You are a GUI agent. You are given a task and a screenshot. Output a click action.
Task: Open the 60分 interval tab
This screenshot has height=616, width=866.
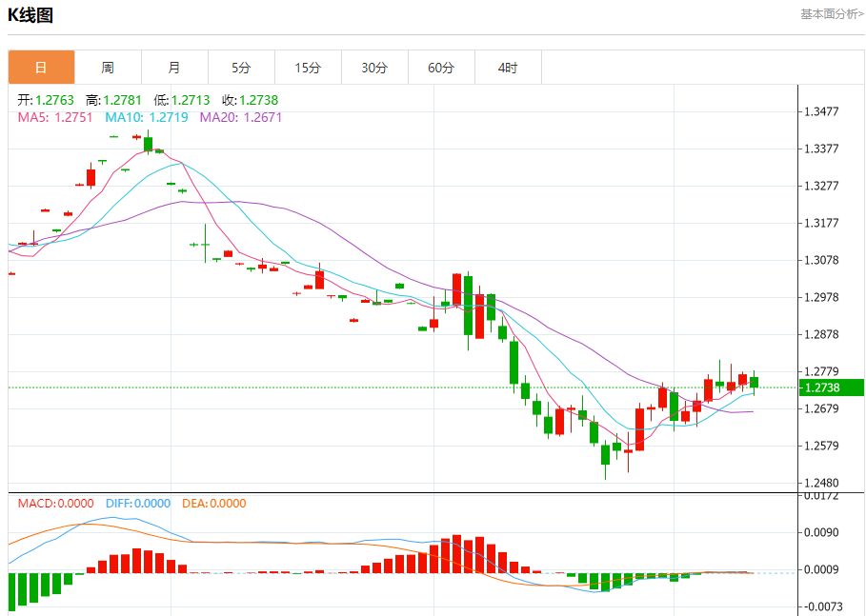point(442,68)
